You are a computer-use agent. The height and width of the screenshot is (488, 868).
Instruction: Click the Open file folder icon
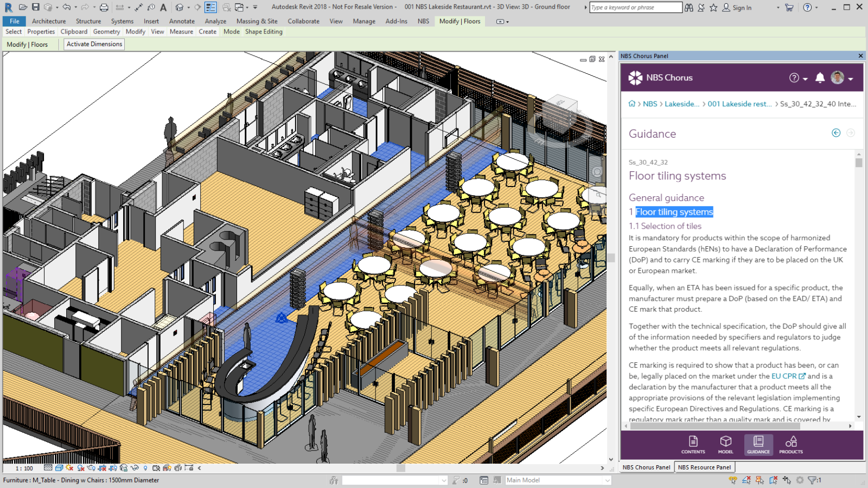(x=23, y=7)
